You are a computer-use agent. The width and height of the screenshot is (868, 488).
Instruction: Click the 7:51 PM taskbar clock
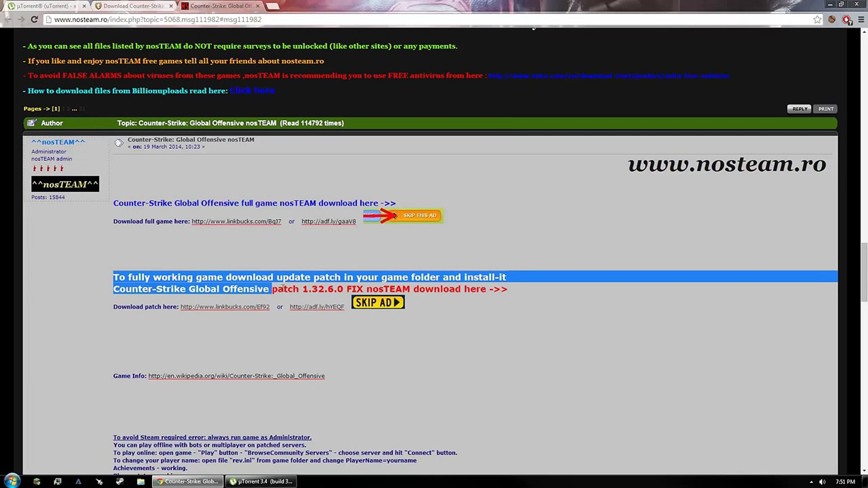click(845, 482)
